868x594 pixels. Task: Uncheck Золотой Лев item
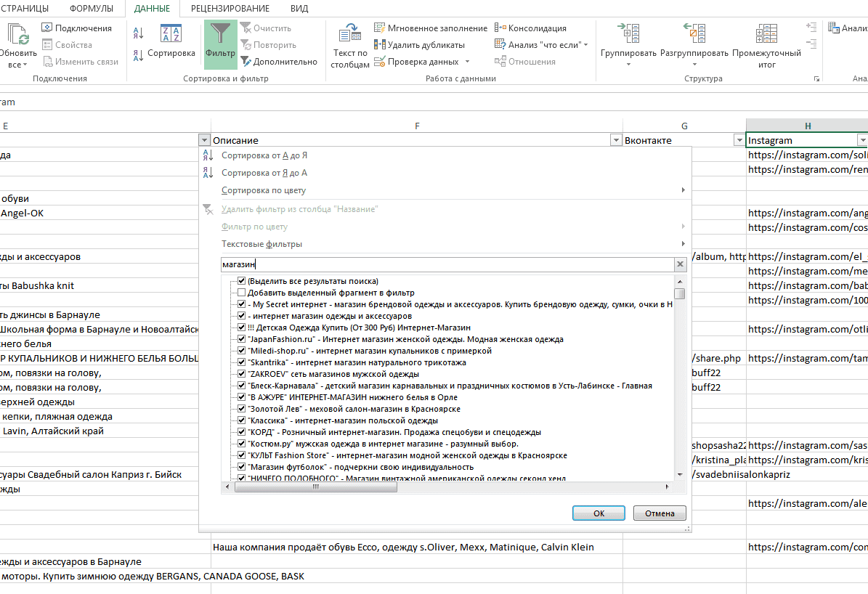[241, 409]
